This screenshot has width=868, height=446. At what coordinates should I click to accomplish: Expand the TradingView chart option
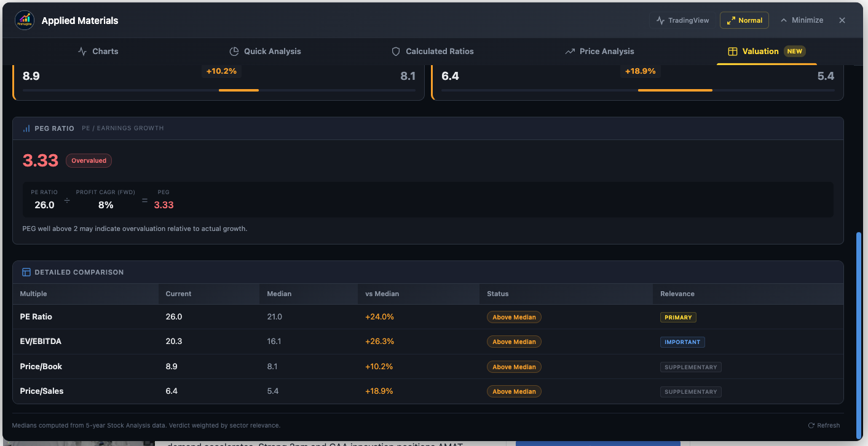pyautogui.click(x=682, y=20)
